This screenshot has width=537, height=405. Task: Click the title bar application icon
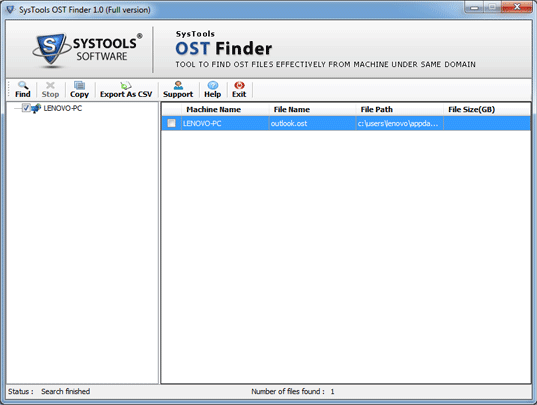tap(10, 10)
